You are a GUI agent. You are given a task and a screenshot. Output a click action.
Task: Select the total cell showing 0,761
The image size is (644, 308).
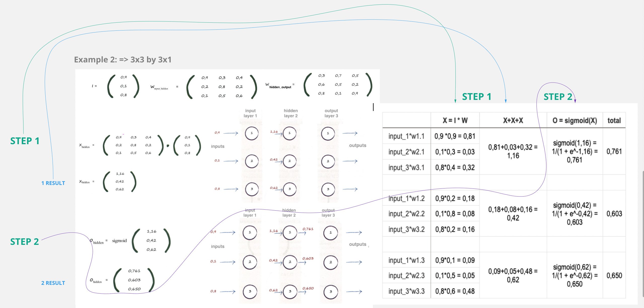point(614,151)
